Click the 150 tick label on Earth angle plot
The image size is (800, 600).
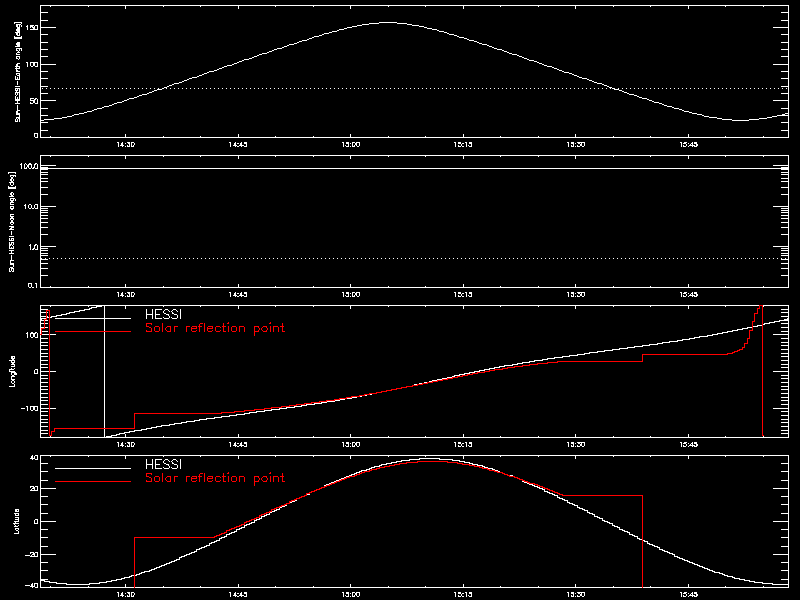(32, 28)
